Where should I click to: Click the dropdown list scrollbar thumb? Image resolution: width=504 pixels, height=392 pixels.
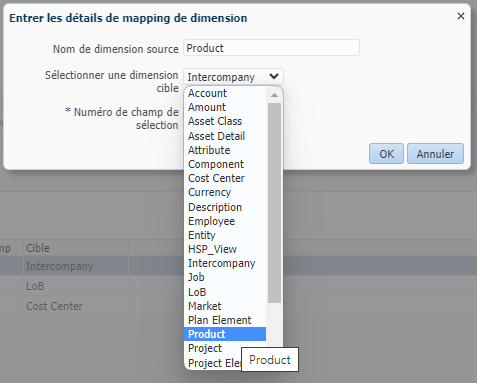pyautogui.click(x=274, y=203)
